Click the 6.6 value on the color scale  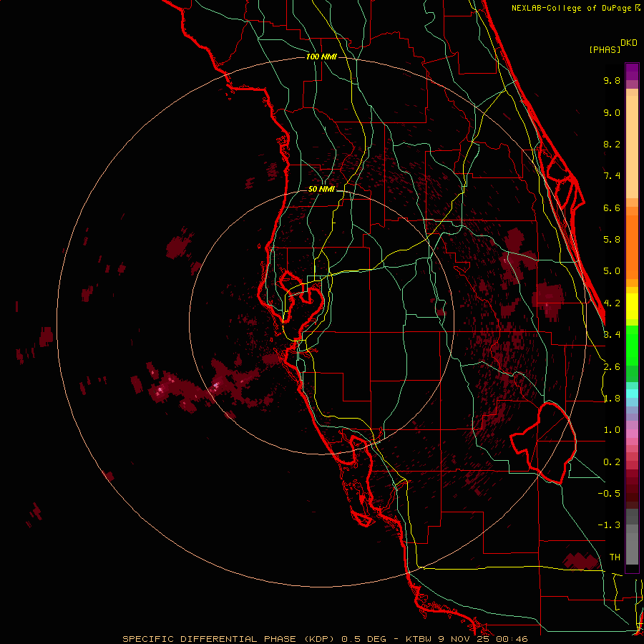[x=612, y=208]
